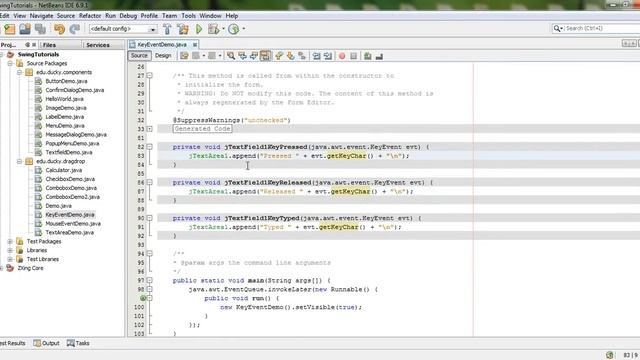Screen dimensions: 640x360
Task: Collapse the jTextField1KeyPressed method fold
Action: (150, 147)
